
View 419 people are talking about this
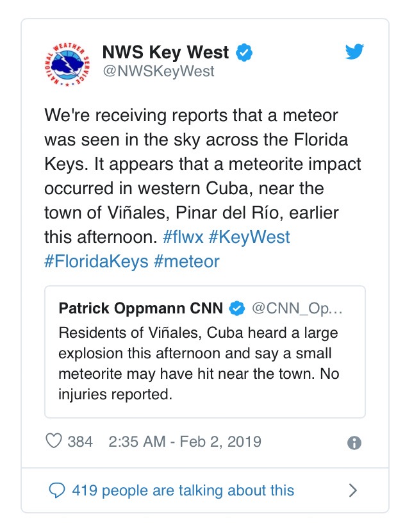click(183, 491)
